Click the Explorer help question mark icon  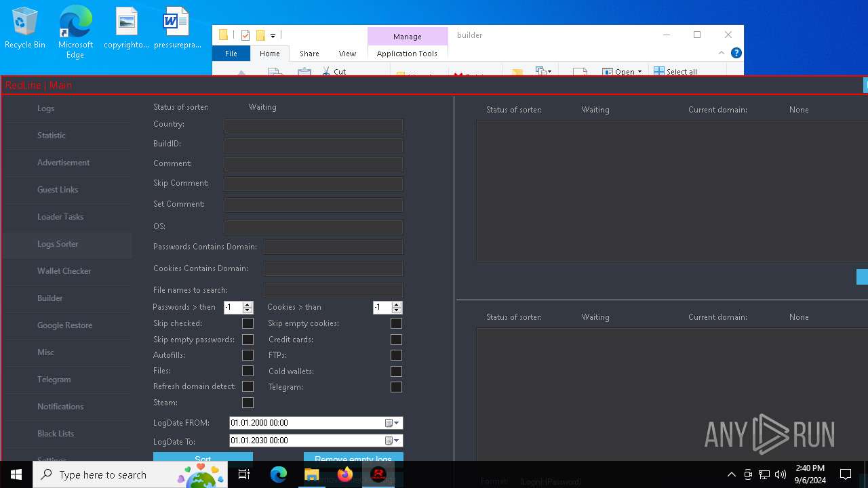tap(736, 53)
